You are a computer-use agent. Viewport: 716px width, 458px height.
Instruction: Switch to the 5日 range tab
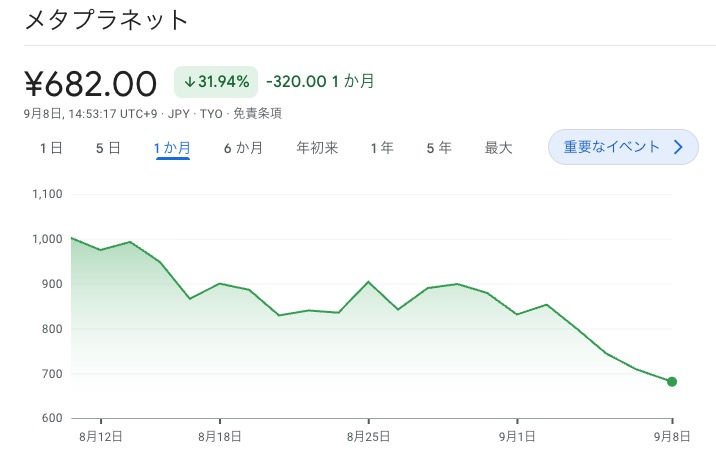tap(108, 148)
